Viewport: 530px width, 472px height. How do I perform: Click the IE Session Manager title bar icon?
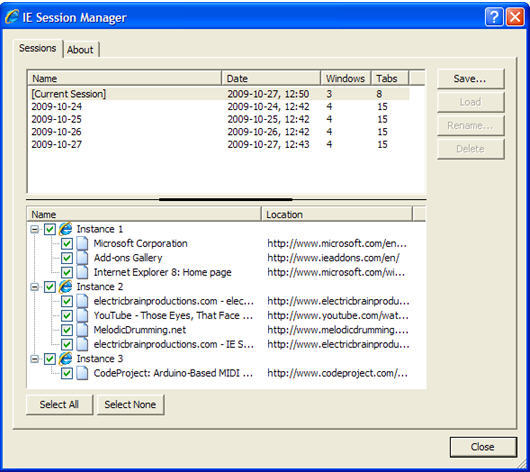click(x=12, y=17)
